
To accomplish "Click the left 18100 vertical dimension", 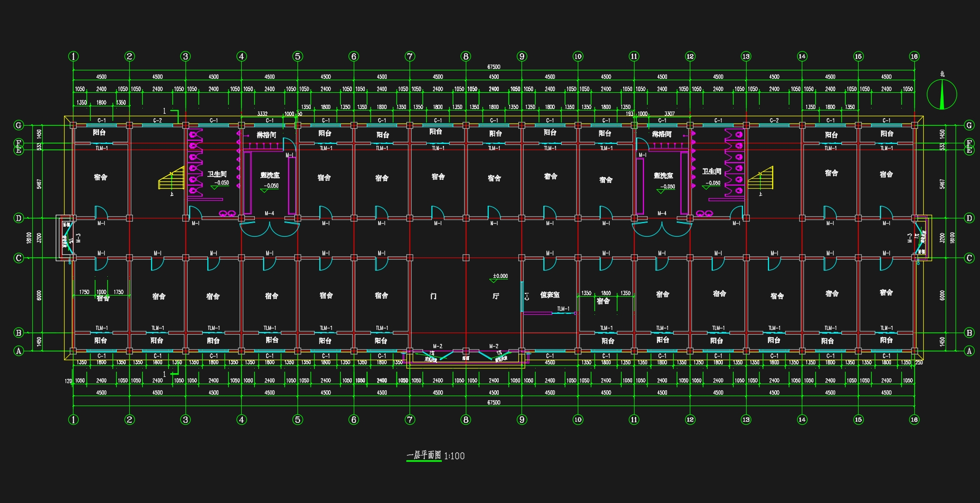I will [x=29, y=238].
